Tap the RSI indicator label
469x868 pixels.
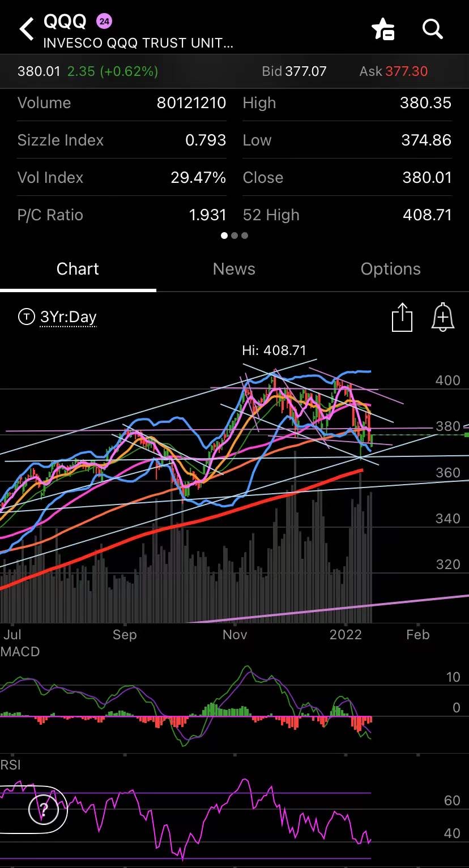11,765
